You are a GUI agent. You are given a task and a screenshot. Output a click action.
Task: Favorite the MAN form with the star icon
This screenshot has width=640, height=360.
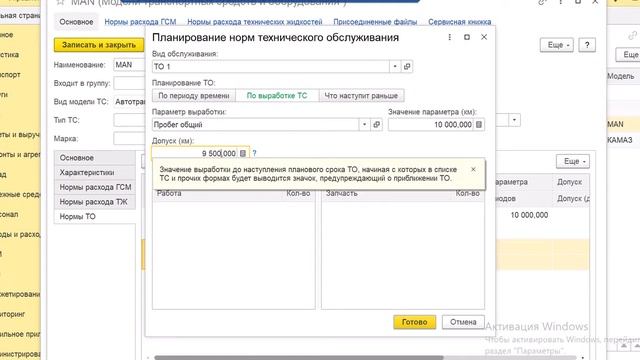[x=60, y=2]
